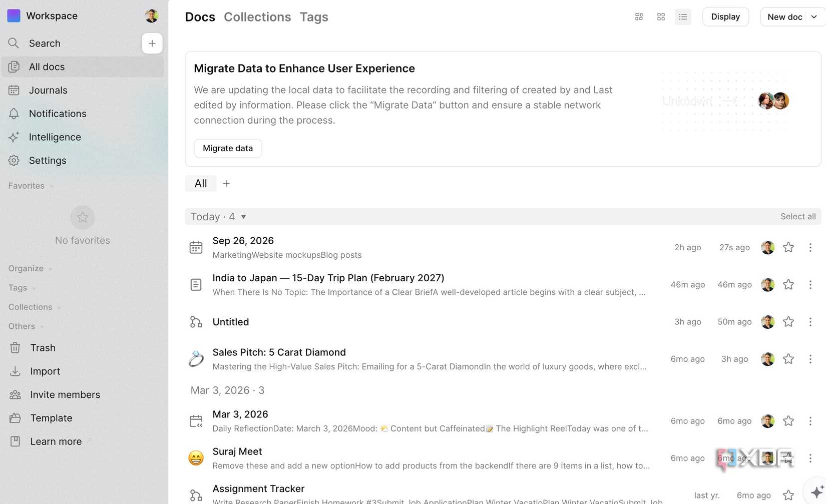Open the Suraj Meet document
826x504 pixels.
pos(237,451)
